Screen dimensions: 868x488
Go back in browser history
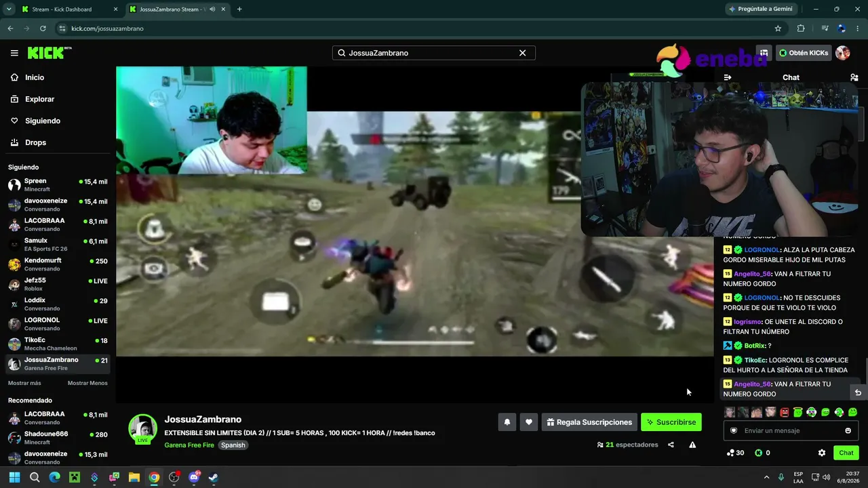point(10,28)
